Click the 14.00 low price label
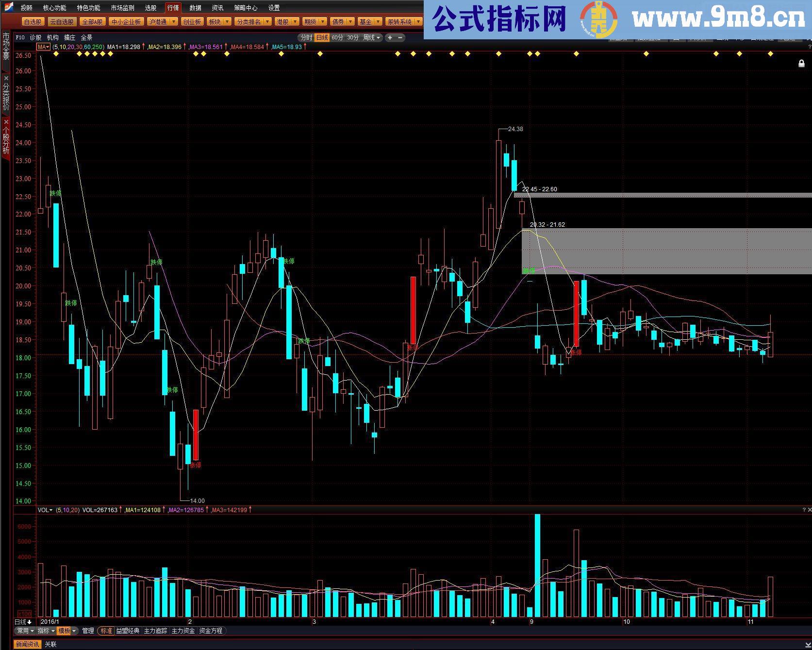 (197, 500)
